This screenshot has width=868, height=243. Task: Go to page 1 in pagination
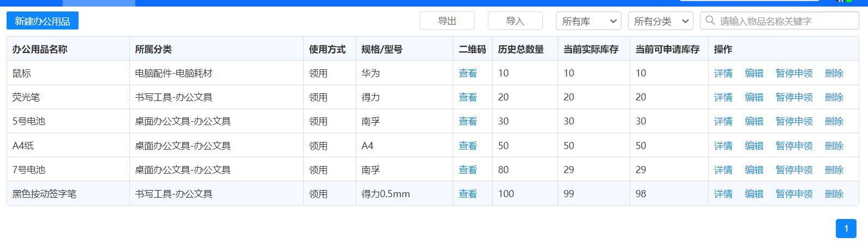(846, 228)
